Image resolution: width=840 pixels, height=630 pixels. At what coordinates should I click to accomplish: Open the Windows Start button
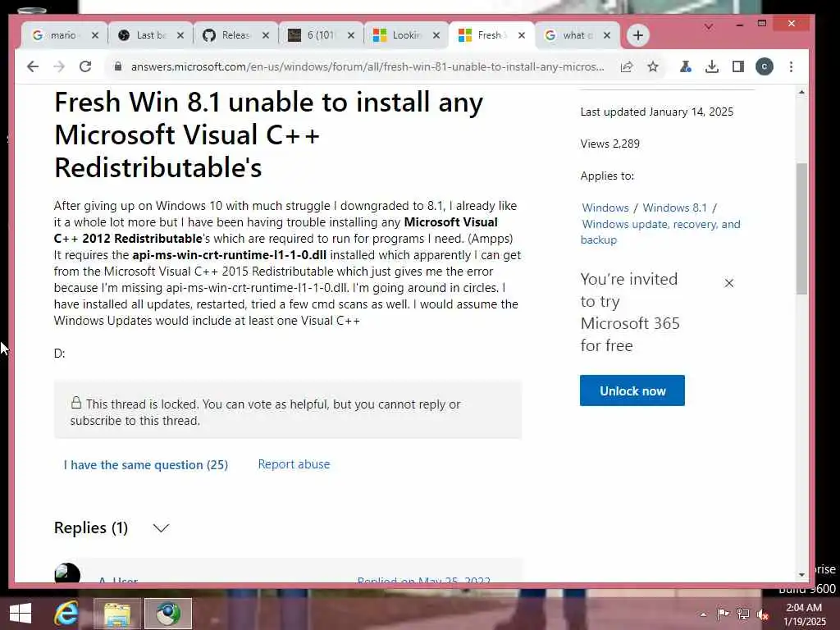coord(21,614)
